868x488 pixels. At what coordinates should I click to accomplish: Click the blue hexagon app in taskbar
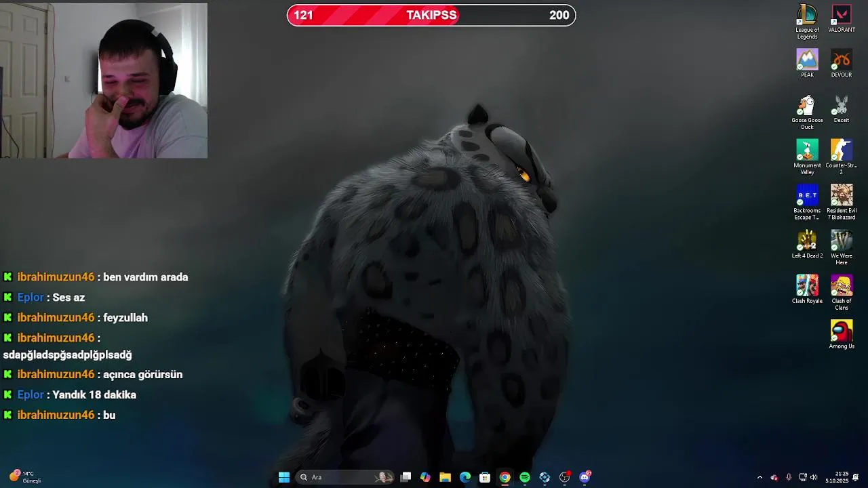tap(545, 477)
